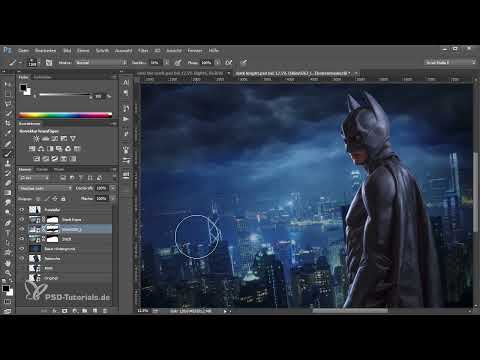Open the Filter menu

click(x=143, y=50)
